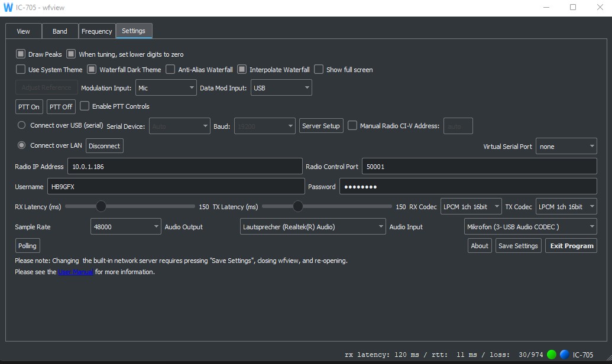This screenshot has width=612, height=364.
Task: Expand the Audio Output device list
Action: click(x=313, y=226)
